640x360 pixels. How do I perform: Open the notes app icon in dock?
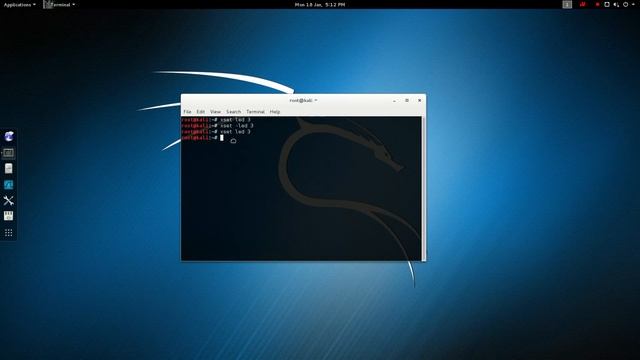point(9,216)
